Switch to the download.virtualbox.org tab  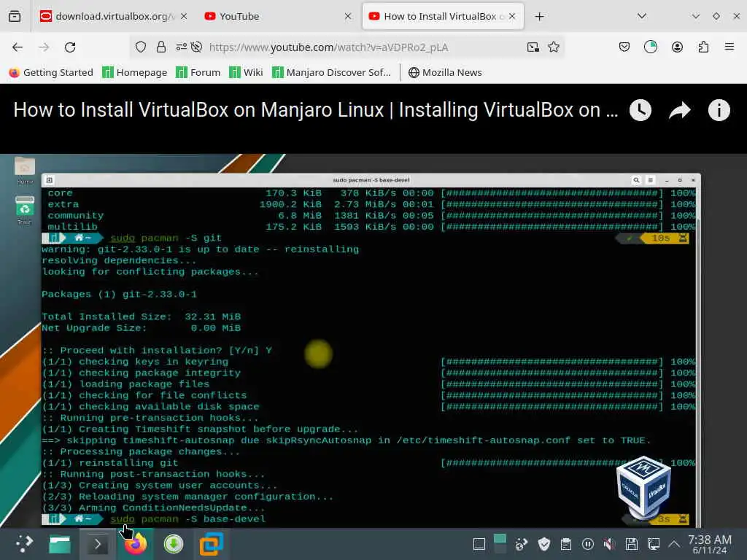click(113, 17)
